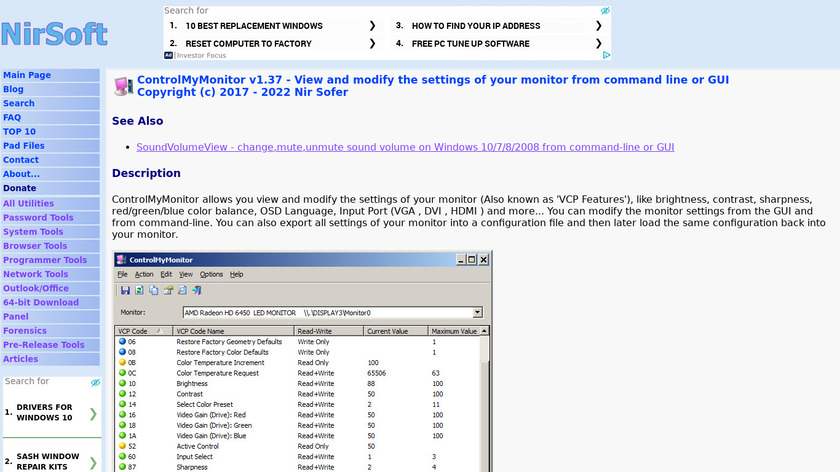This screenshot has width=840, height=472.
Task: Click the chevron next to 10 Best Replacement Windows
Action: coord(372,26)
